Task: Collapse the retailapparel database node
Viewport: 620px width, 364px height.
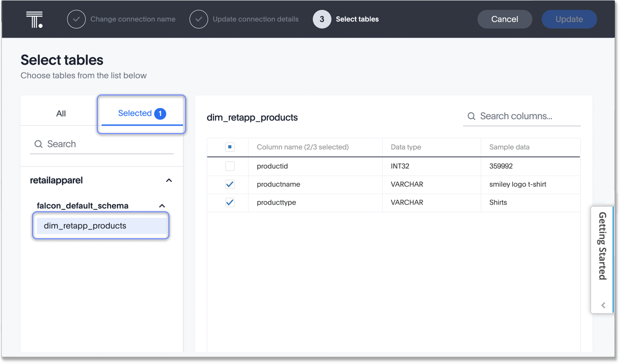Action: coord(169,181)
